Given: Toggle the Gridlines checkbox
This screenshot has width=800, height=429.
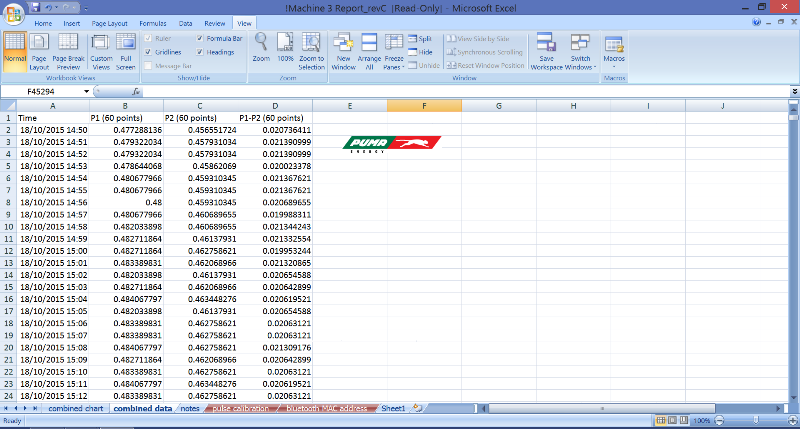Looking at the screenshot, I should pyautogui.click(x=148, y=52).
